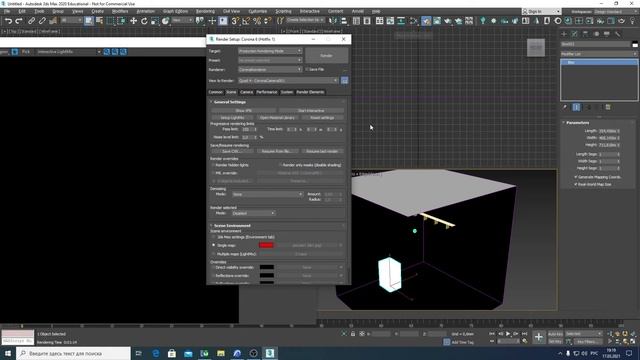Toggle the Percent Snap icon
640x360 pixels.
pyautogui.click(x=257, y=21)
